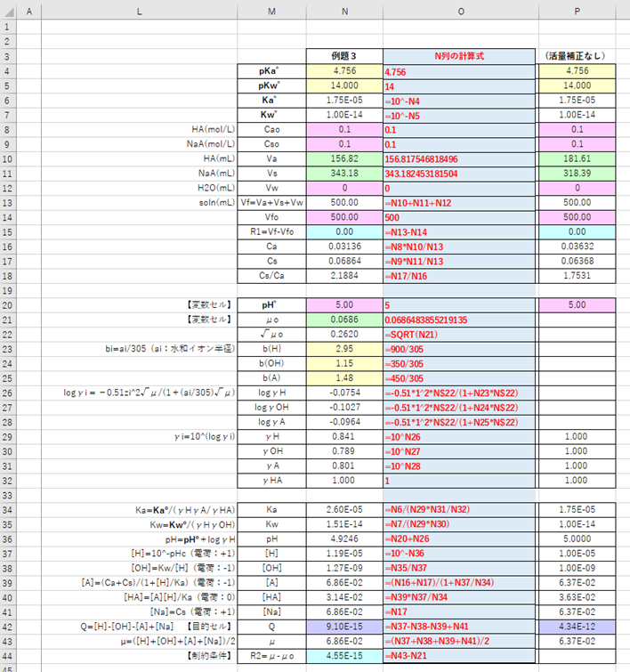Click cell -0.1027
Image resolution: width=630 pixels, height=672 pixels.
click(x=344, y=407)
